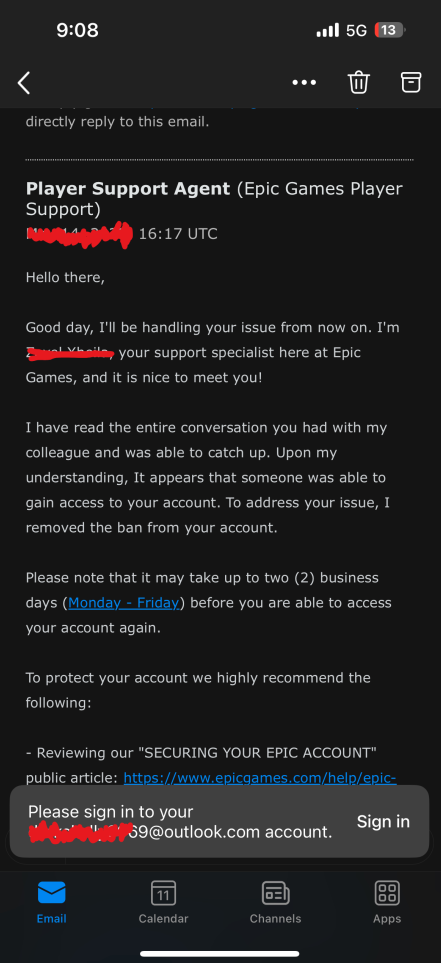Tap the Email envelope icon
The width and height of the screenshot is (441, 963).
(52, 892)
